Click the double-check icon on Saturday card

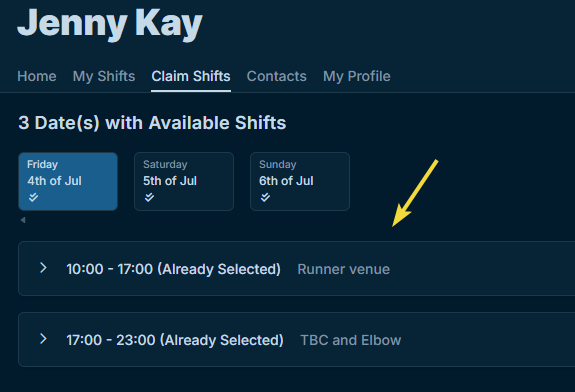pos(149,197)
